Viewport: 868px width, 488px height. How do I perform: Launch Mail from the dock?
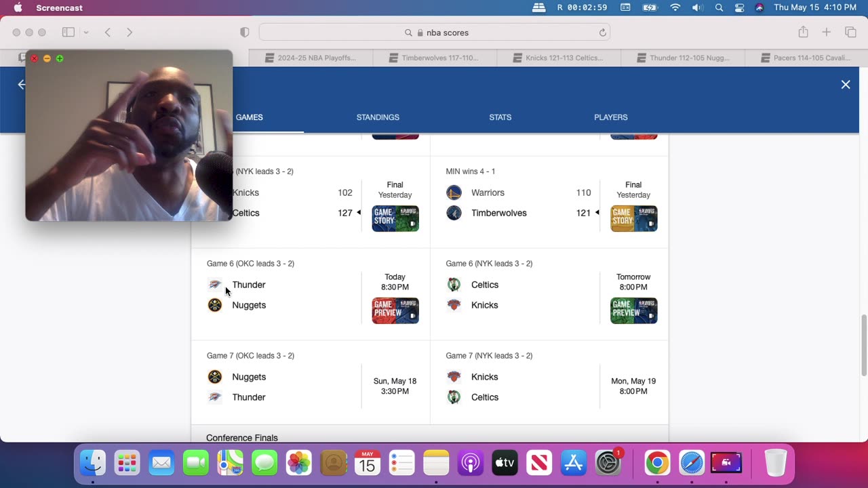click(161, 464)
